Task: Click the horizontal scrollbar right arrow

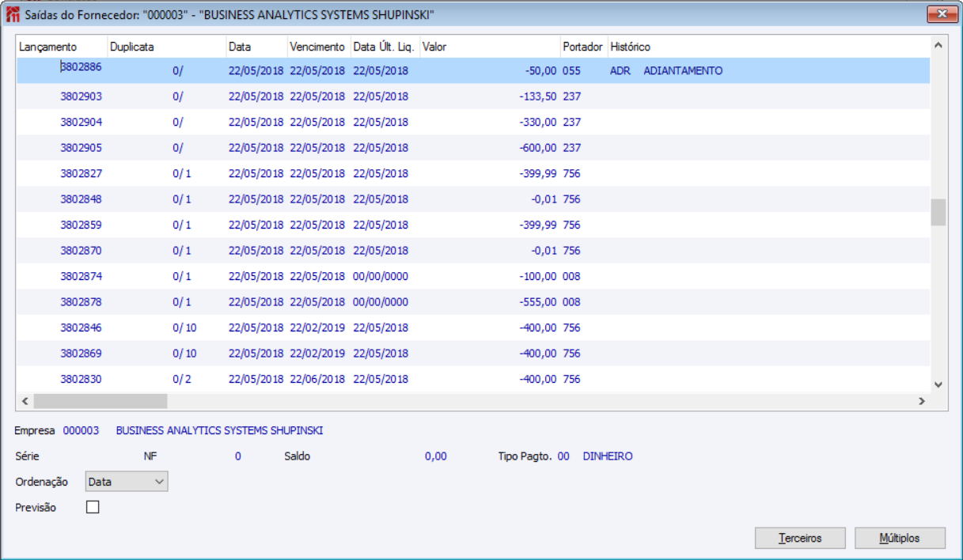Action: coord(922,402)
